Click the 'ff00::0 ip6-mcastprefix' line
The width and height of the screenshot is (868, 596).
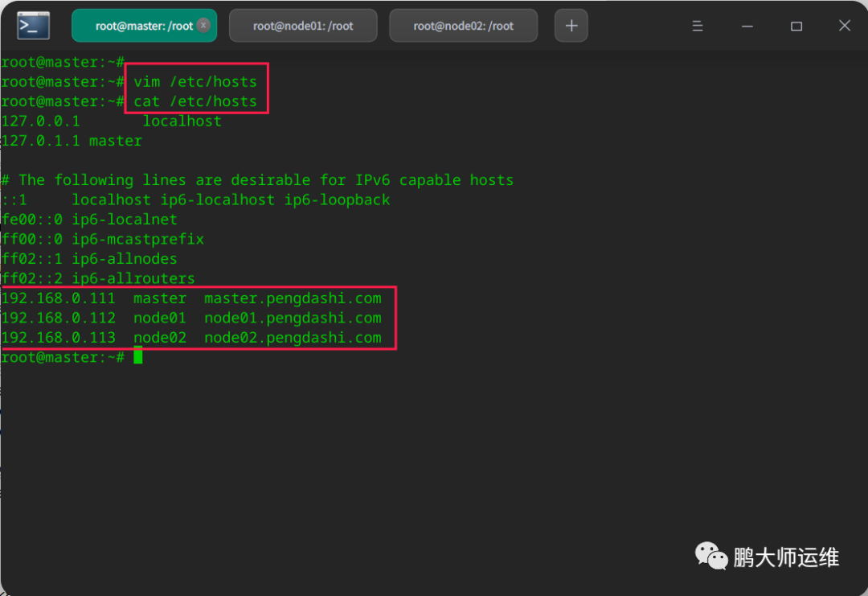102,240
